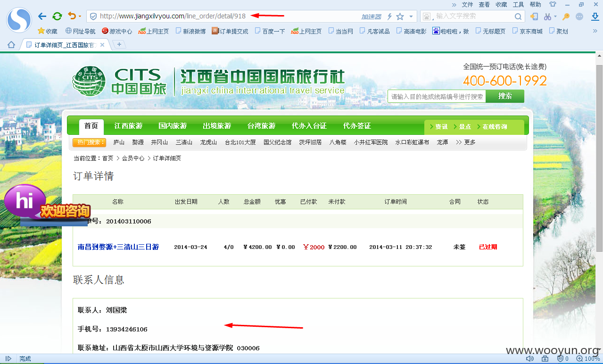Click the 会员中心 breadcrumb link
603x364 pixels.
133,158
